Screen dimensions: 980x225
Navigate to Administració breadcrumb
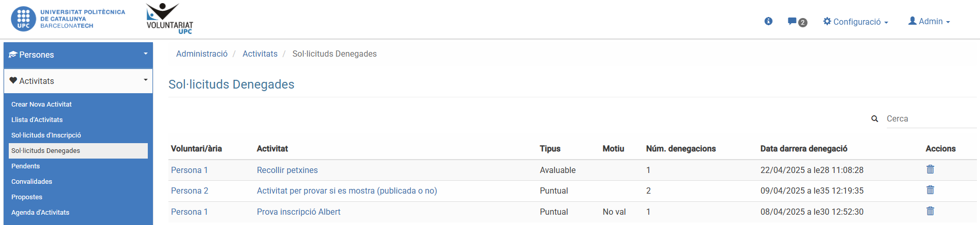coord(202,54)
